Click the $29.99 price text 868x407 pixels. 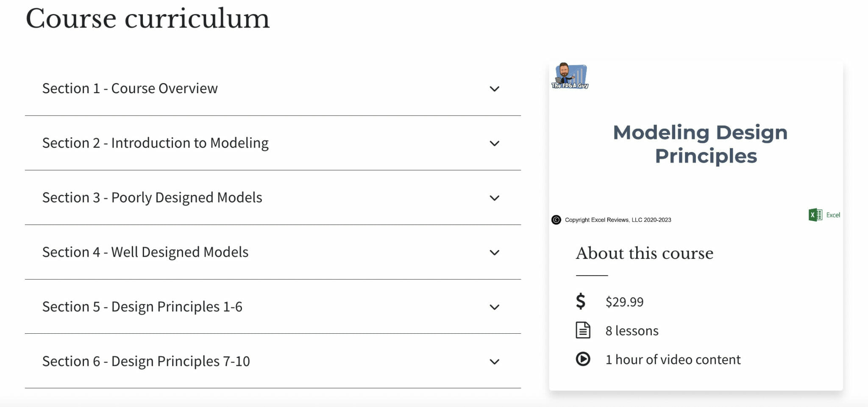coord(624,302)
